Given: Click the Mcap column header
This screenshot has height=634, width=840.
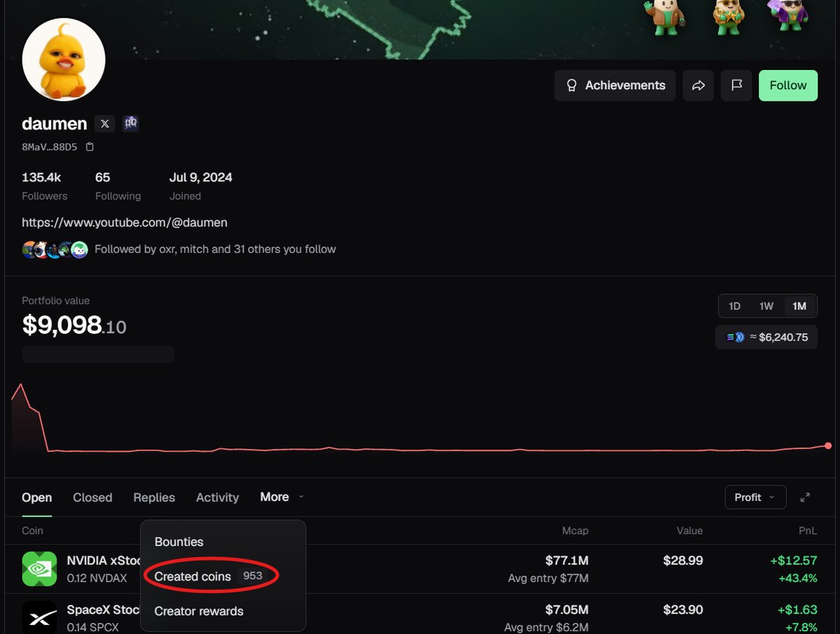Looking at the screenshot, I should (575, 530).
